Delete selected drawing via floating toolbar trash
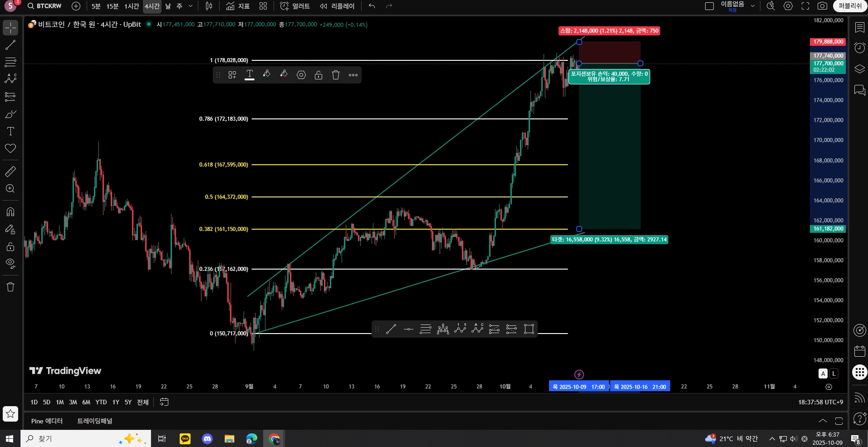 pyautogui.click(x=336, y=75)
